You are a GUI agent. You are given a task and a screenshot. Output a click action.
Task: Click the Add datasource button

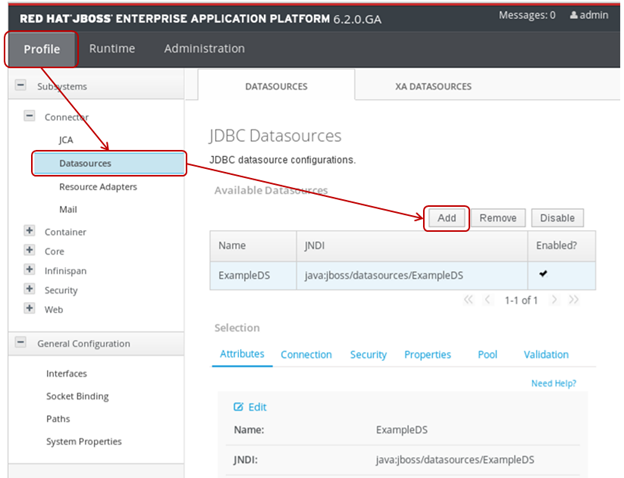pyautogui.click(x=447, y=218)
